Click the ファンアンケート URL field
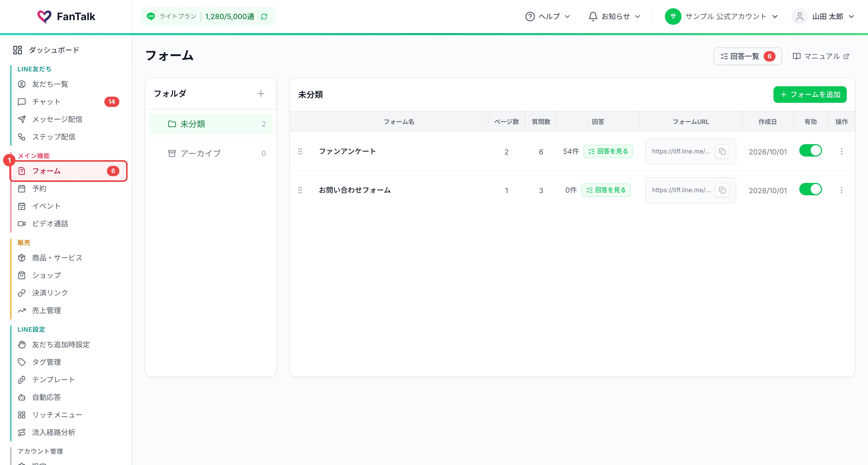The width and height of the screenshot is (868, 465). pos(691,152)
